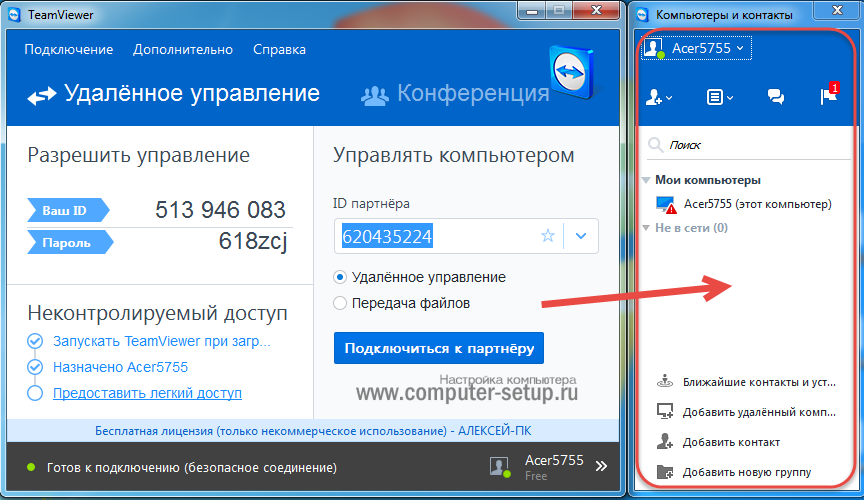Open the list view options icon dropdown

tap(720, 98)
